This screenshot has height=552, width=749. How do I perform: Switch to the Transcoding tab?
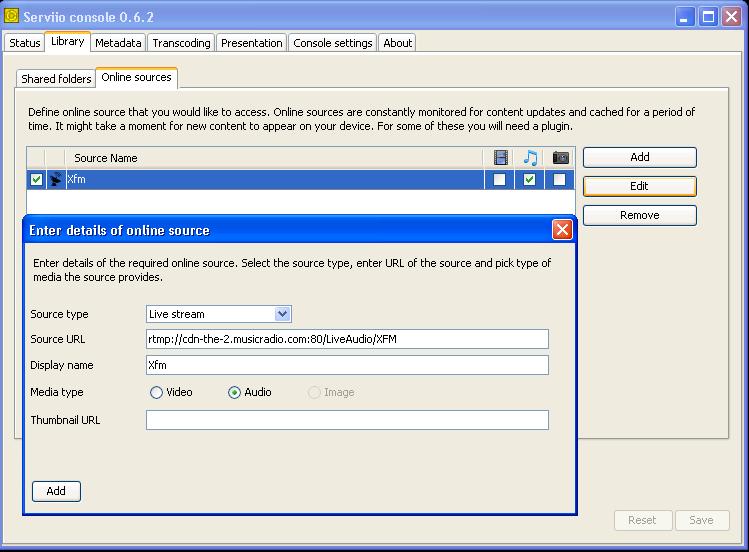click(181, 43)
